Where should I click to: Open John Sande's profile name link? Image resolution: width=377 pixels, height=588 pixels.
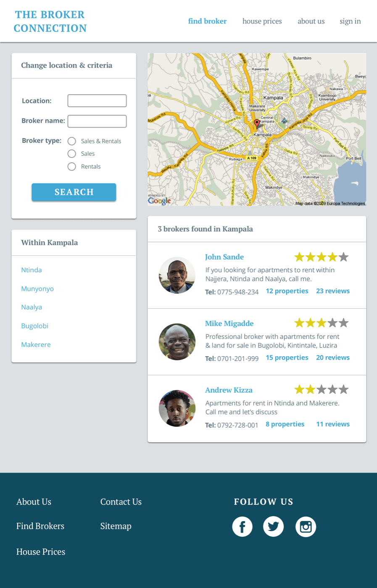pyautogui.click(x=224, y=257)
